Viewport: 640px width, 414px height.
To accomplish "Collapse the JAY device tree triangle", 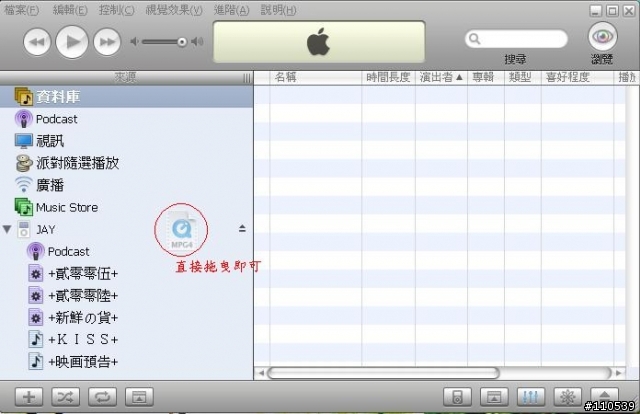I will pyautogui.click(x=7, y=229).
